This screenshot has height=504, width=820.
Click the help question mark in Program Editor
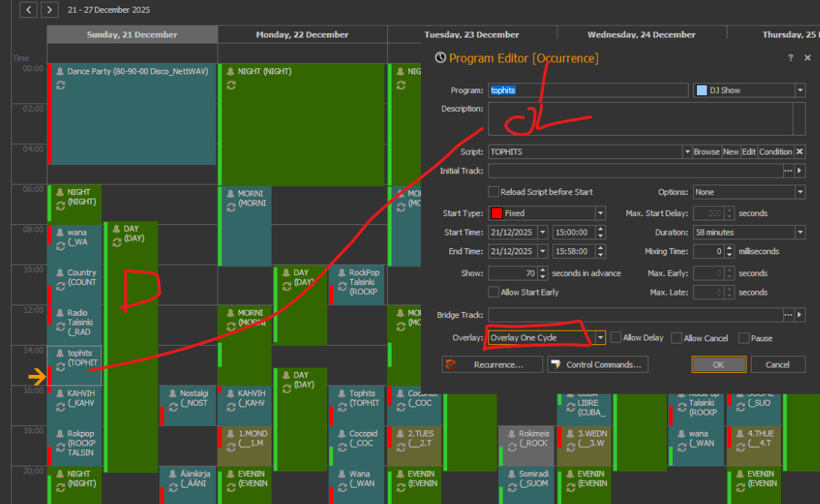(x=790, y=58)
